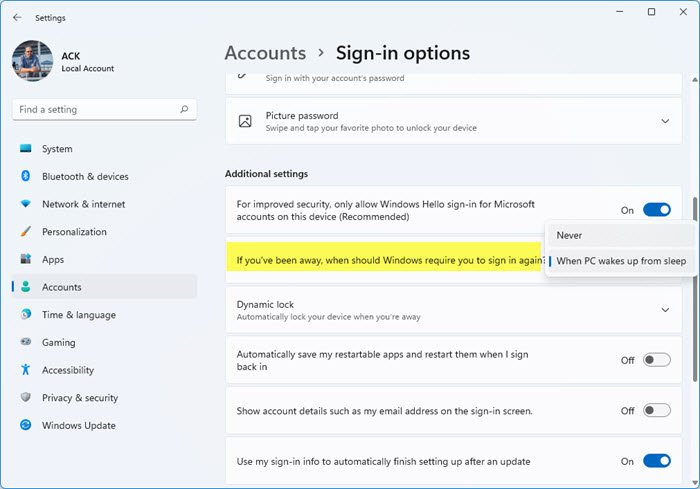Maximize the Settings window
The image size is (700, 489).
pyautogui.click(x=651, y=12)
